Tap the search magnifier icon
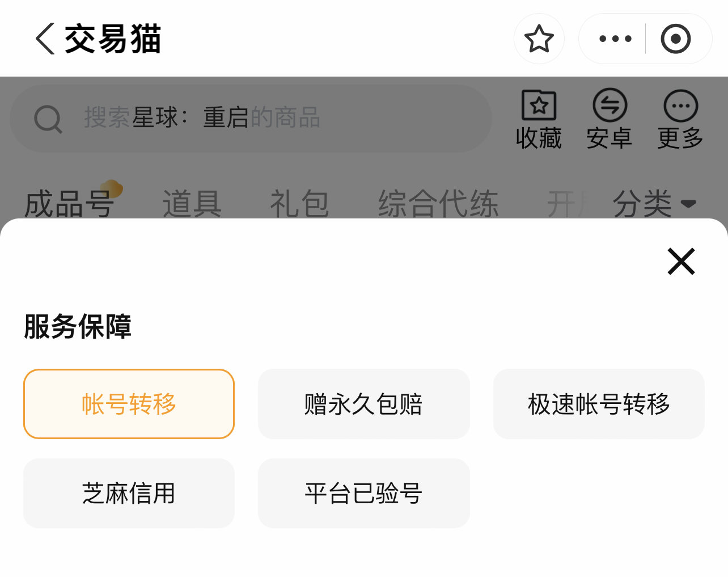Screen dimensions: 728x577 48,119
